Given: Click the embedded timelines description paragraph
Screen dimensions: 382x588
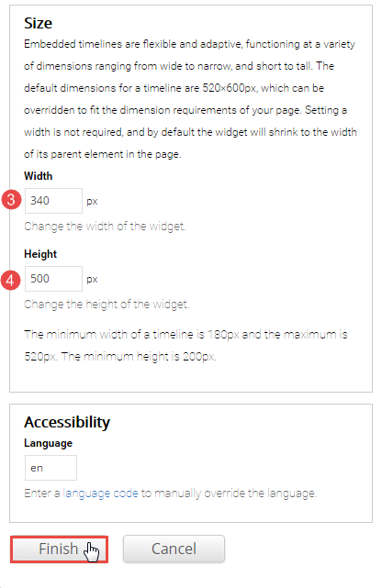Looking at the screenshot, I should click(190, 99).
